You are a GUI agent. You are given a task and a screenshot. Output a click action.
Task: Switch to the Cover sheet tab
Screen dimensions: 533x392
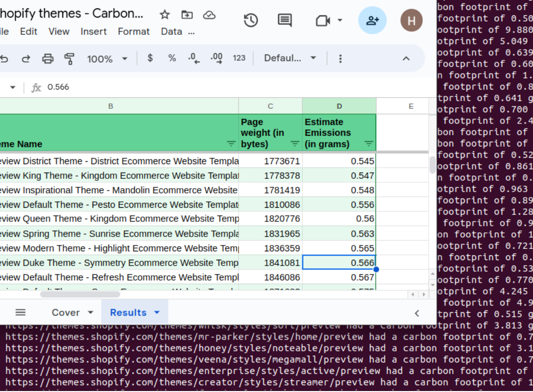point(66,313)
